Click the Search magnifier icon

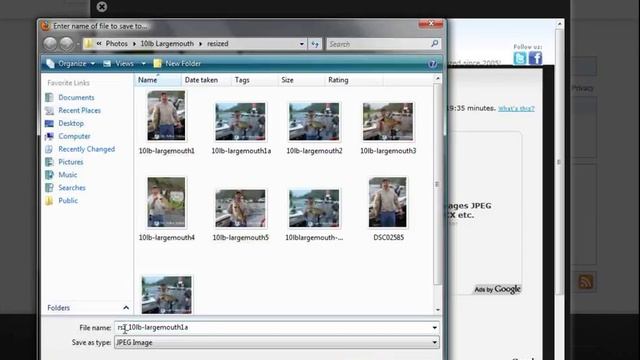tap(434, 44)
